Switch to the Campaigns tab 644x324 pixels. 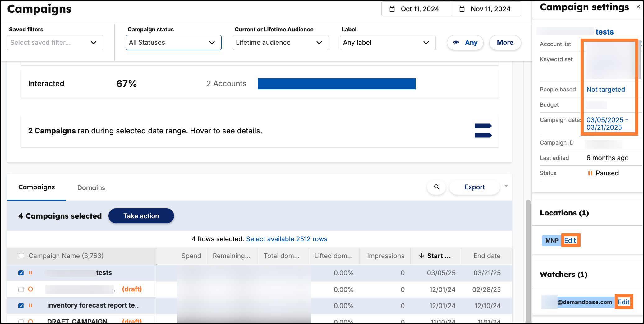36,187
